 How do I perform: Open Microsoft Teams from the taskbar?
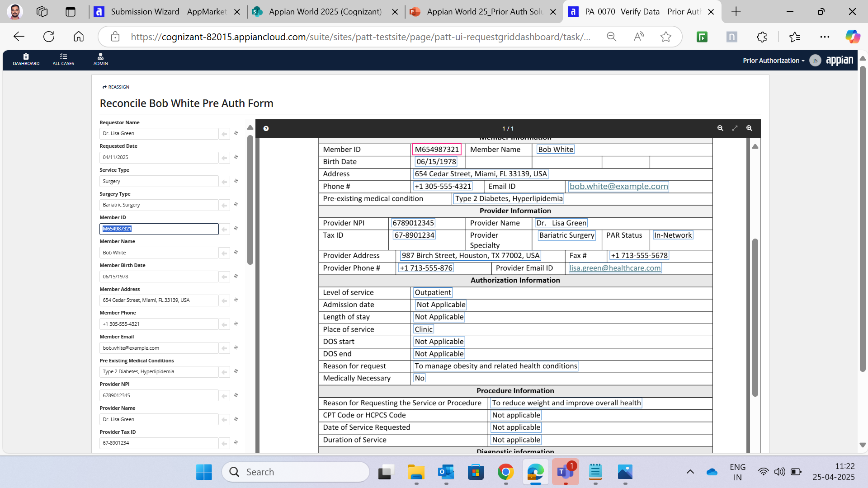click(x=565, y=472)
